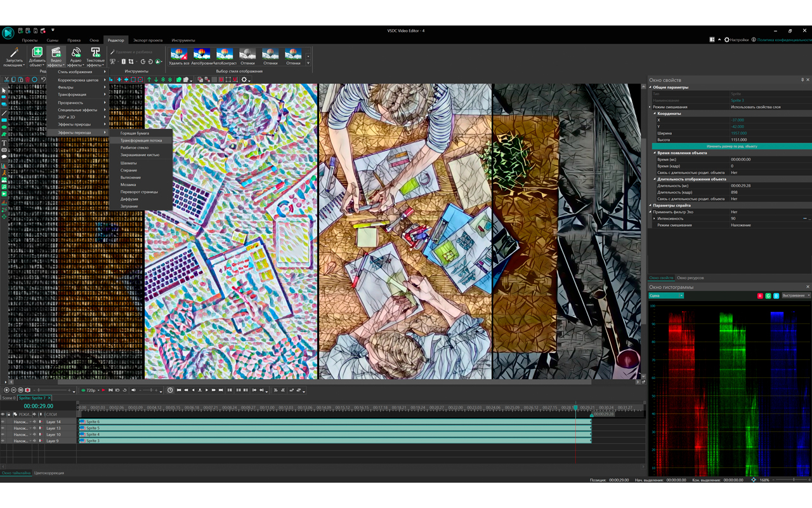Close the Окно гистограммы panel
The height and width of the screenshot is (508, 812).
[x=808, y=287]
